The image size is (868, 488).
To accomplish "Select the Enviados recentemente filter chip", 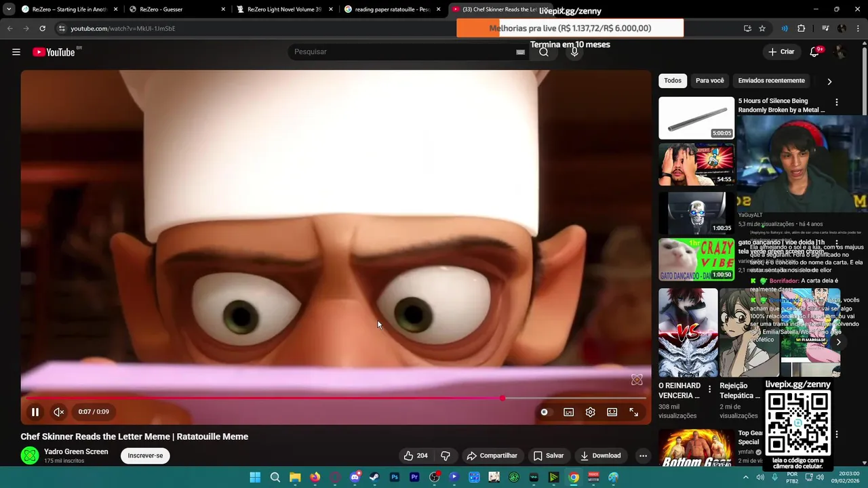I will pyautogui.click(x=771, y=81).
